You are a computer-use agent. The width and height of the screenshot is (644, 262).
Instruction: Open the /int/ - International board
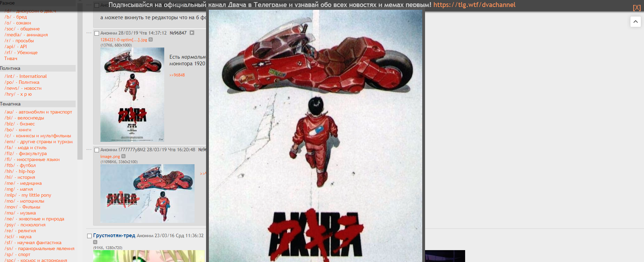[x=25, y=76]
